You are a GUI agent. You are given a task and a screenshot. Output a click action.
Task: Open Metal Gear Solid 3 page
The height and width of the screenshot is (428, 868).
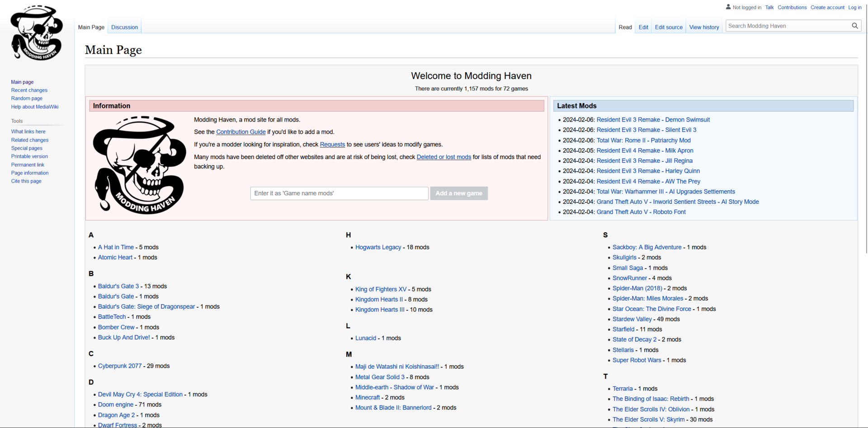click(380, 377)
